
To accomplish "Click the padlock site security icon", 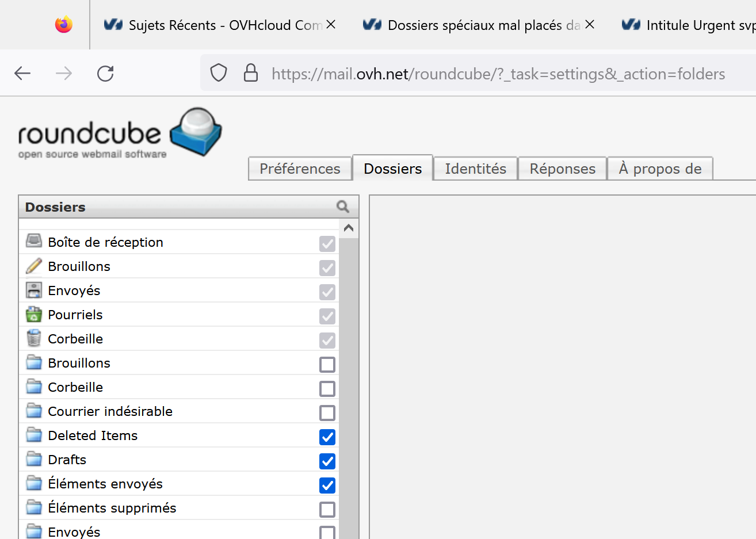I will coord(251,73).
